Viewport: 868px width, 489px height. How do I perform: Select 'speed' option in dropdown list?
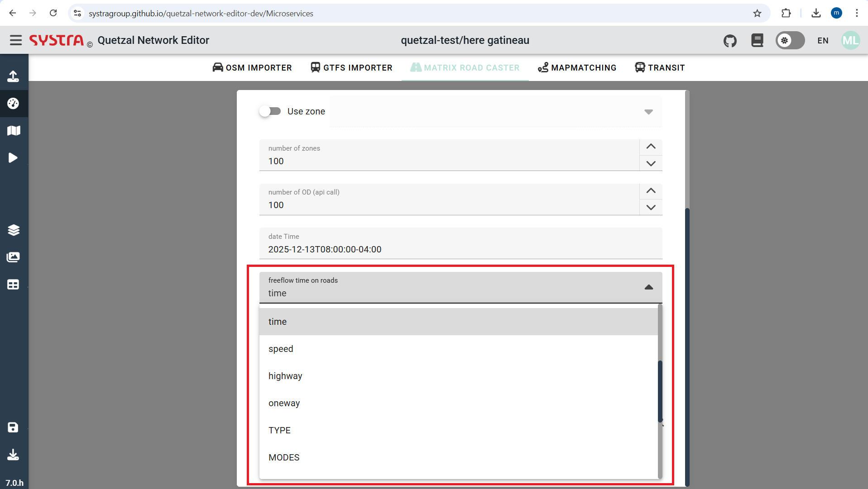point(458,349)
